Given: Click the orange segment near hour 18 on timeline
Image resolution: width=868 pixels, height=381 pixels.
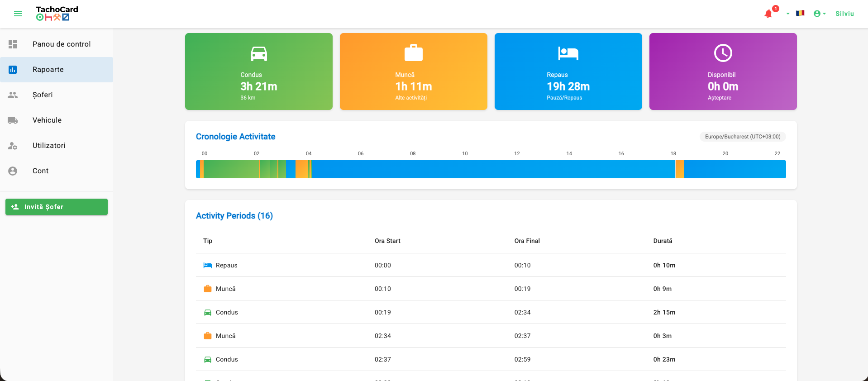Looking at the screenshot, I should click(680, 169).
